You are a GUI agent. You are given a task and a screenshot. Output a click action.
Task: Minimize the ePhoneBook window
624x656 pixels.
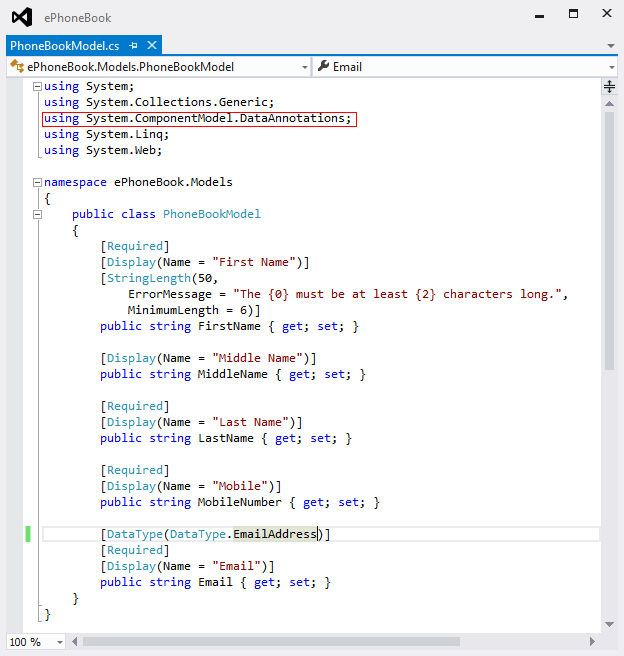(540, 16)
